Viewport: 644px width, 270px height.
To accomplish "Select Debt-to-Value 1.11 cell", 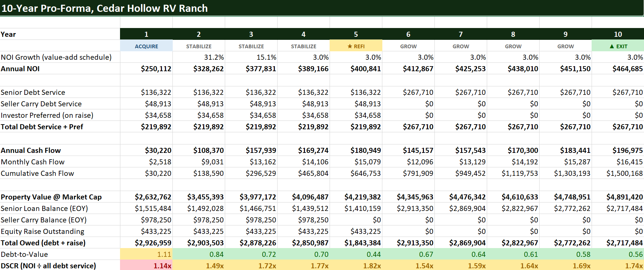I will tap(146, 254).
